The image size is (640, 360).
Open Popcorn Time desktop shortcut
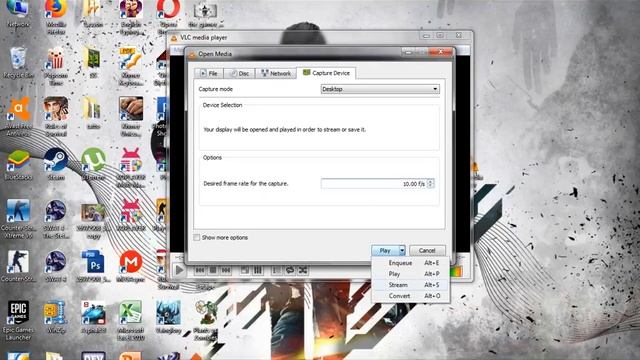[56, 66]
